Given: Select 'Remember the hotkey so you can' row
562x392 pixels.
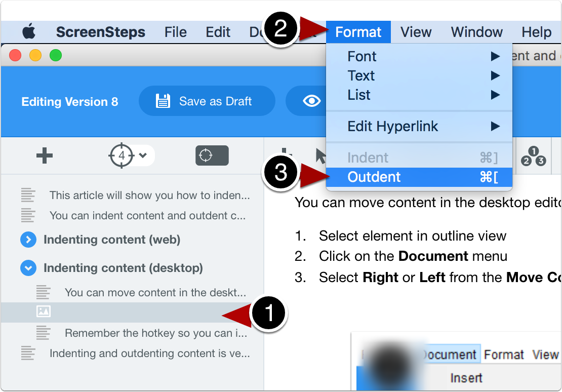Looking at the screenshot, I should tap(132, 333).
